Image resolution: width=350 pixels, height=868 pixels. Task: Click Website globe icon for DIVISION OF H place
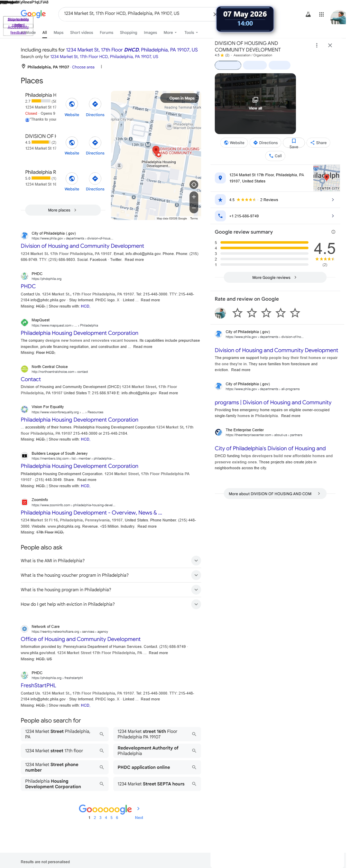(x=72, y=142)
